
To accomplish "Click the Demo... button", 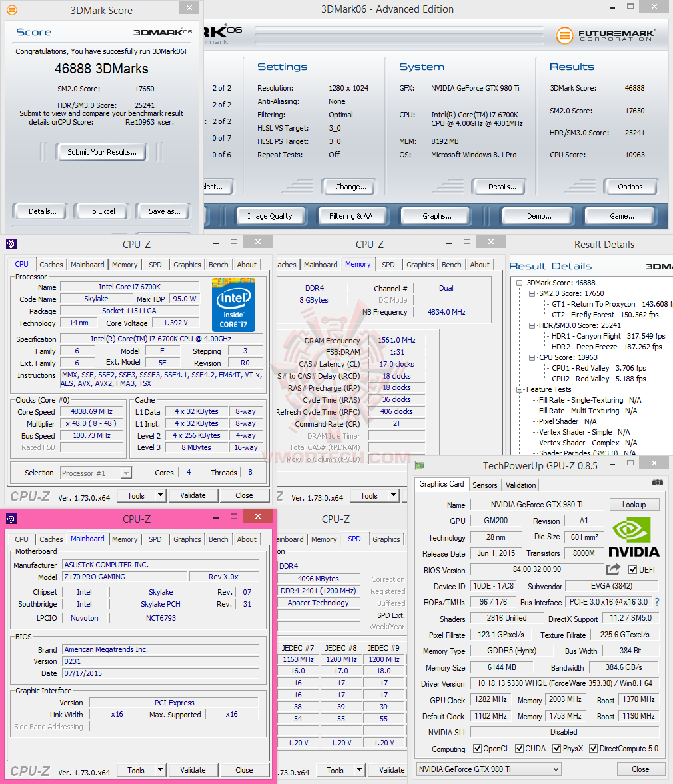I will 539,216.
